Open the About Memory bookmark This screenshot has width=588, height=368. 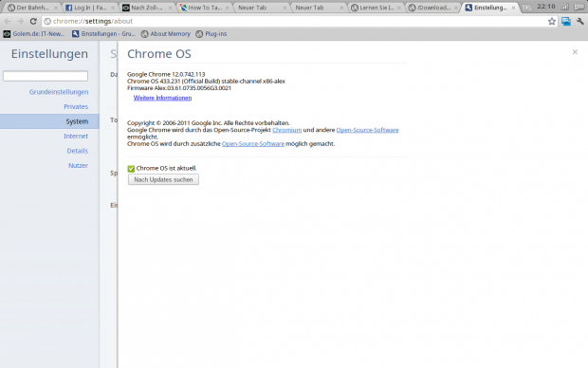click(166, 34)
